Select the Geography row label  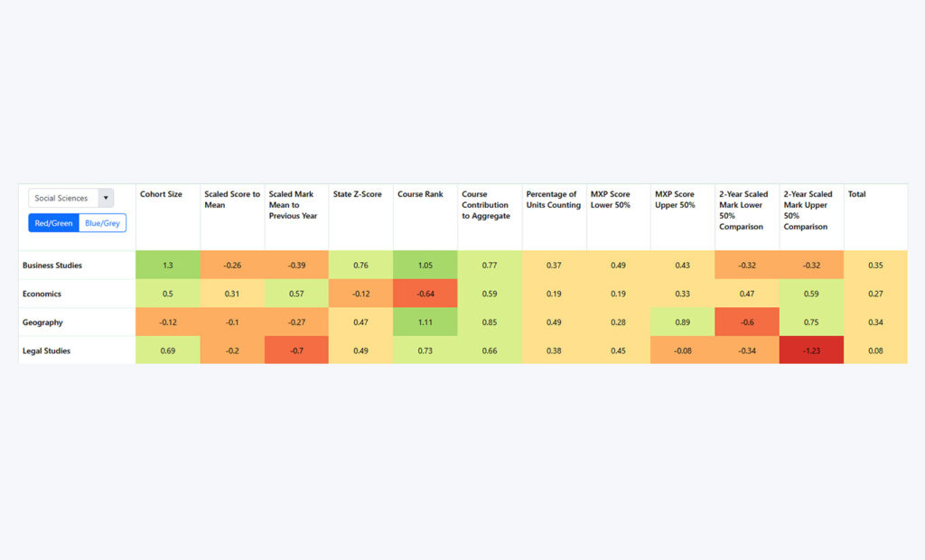point(45,322)
